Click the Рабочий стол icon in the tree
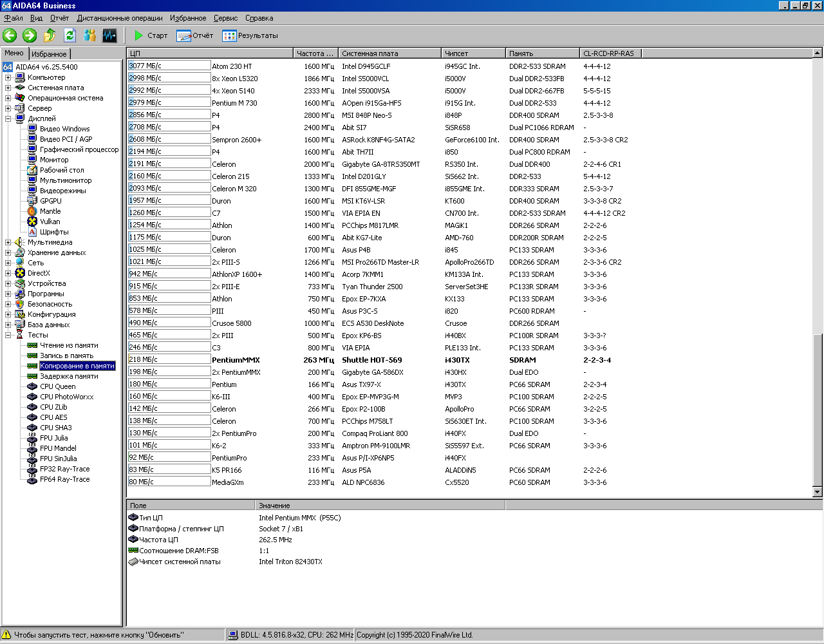Image resolution: width=824 pixels, height=644 pixels. (32, 170)
